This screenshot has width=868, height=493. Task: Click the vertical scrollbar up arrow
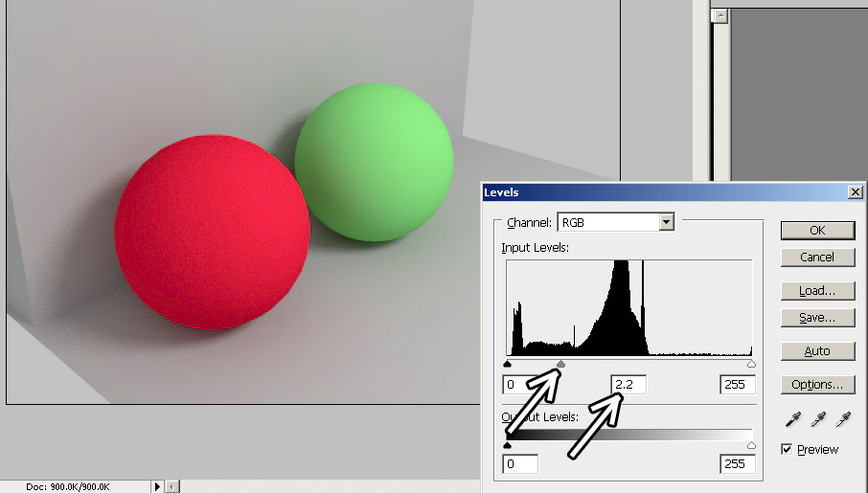(720, 15)
